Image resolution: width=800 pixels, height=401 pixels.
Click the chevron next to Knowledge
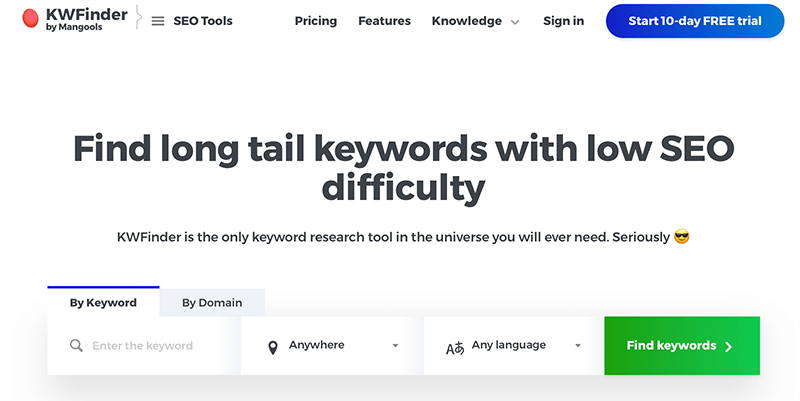coord(515,22)
